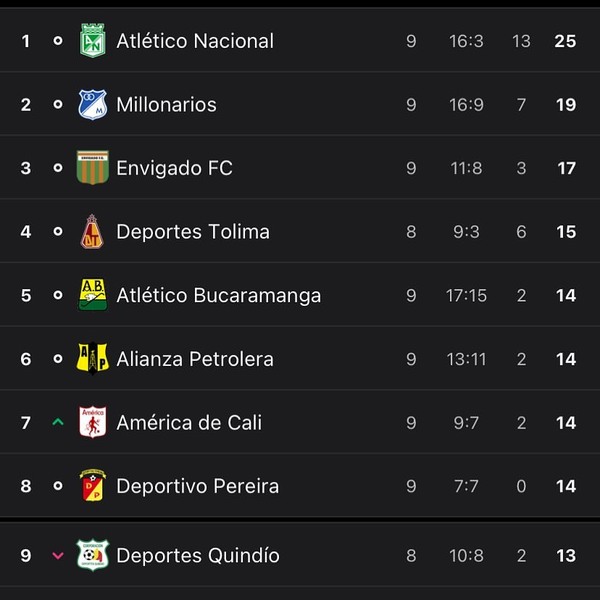The width and height of the screenshot is (600, 600).
Task: Tap the Deportes Tolima badge
Action: pyautogui.click(x=92, y=232)
